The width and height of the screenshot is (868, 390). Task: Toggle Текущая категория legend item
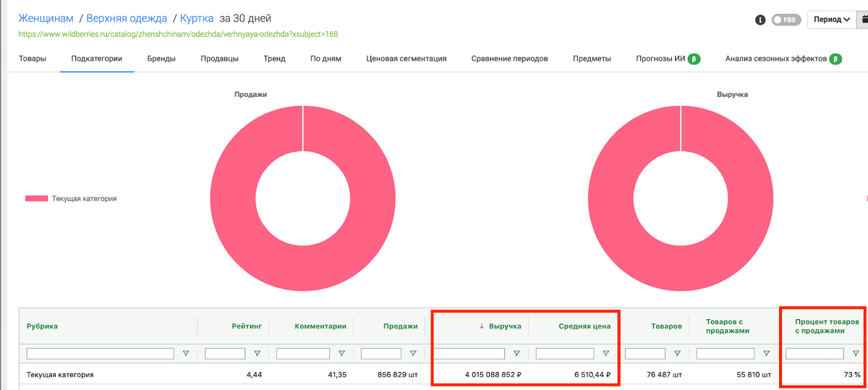(71, 198)
